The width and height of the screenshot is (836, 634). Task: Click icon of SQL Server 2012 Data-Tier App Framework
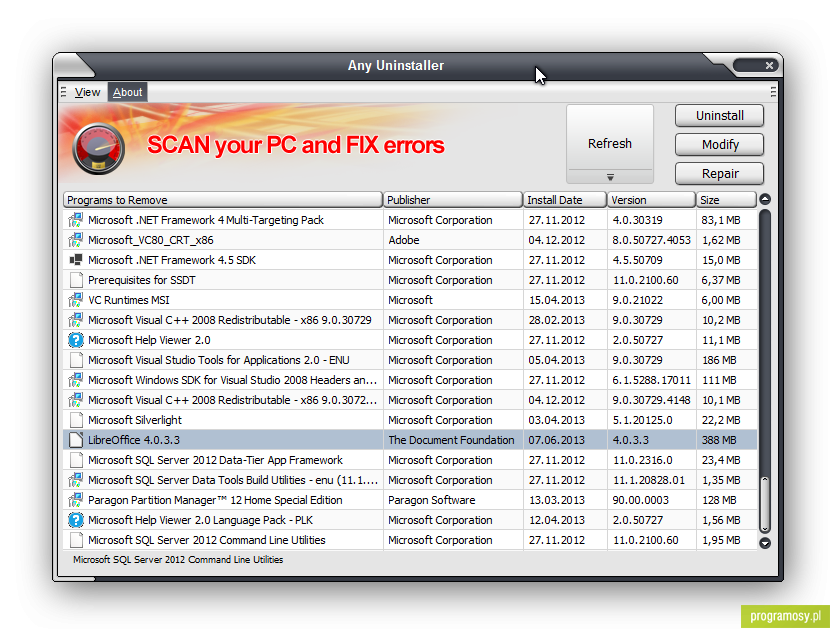pyautogui.click(x=76, y=460)
